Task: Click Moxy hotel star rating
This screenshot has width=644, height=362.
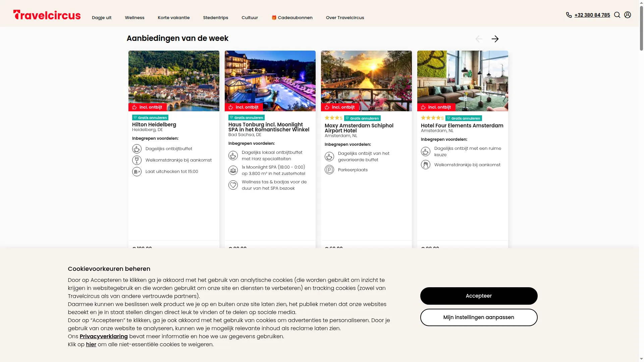Action: (x=333, y=118)
